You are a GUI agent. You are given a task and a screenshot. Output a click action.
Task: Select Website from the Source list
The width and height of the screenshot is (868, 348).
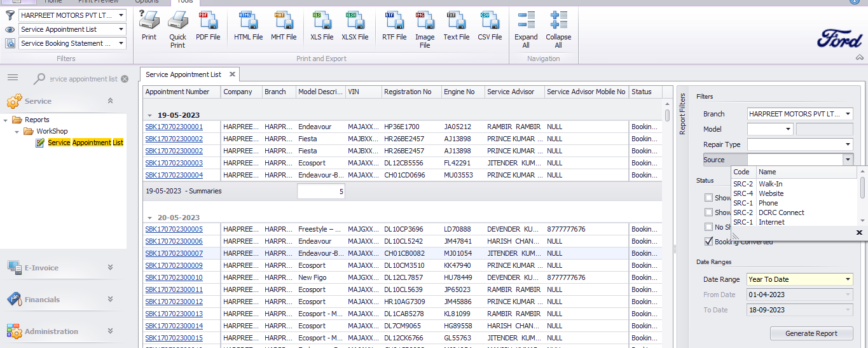(x=794, y=193)
